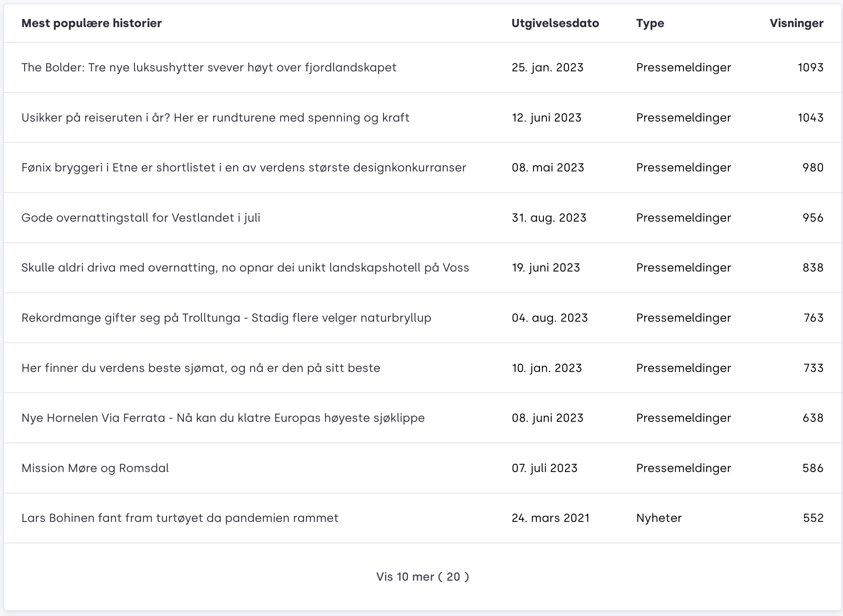Screen dimensions: 843x616
Task: Open Skulle aldri driva med overnatting story
Action: tap(245, 268)
